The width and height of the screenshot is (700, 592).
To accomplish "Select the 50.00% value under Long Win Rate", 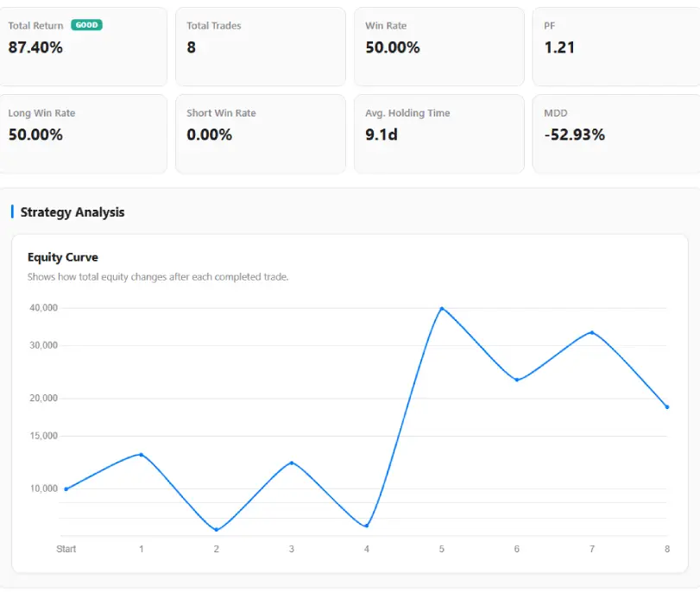I will [35, 135].
